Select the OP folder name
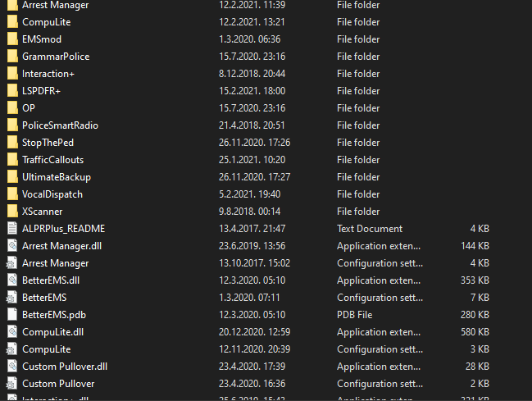Image resolution: width=532 pixels, height=401 pixels. pyautogui.click(x=29, y=108)
